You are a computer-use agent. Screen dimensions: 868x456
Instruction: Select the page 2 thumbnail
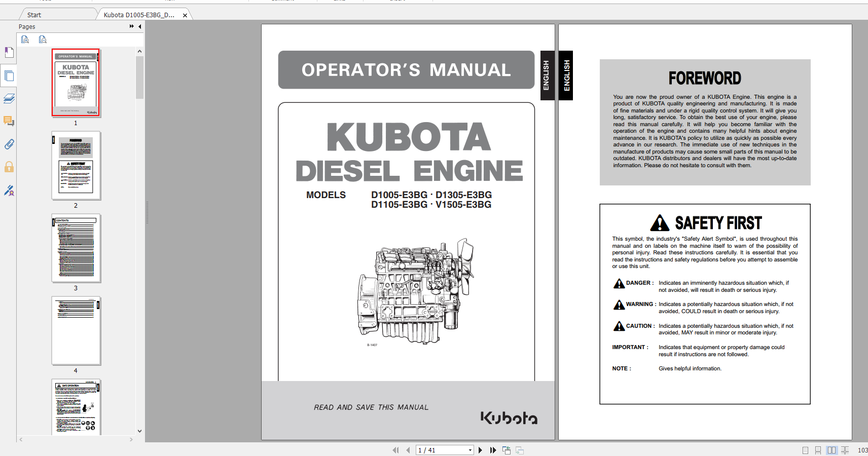[x=76, y=166]
